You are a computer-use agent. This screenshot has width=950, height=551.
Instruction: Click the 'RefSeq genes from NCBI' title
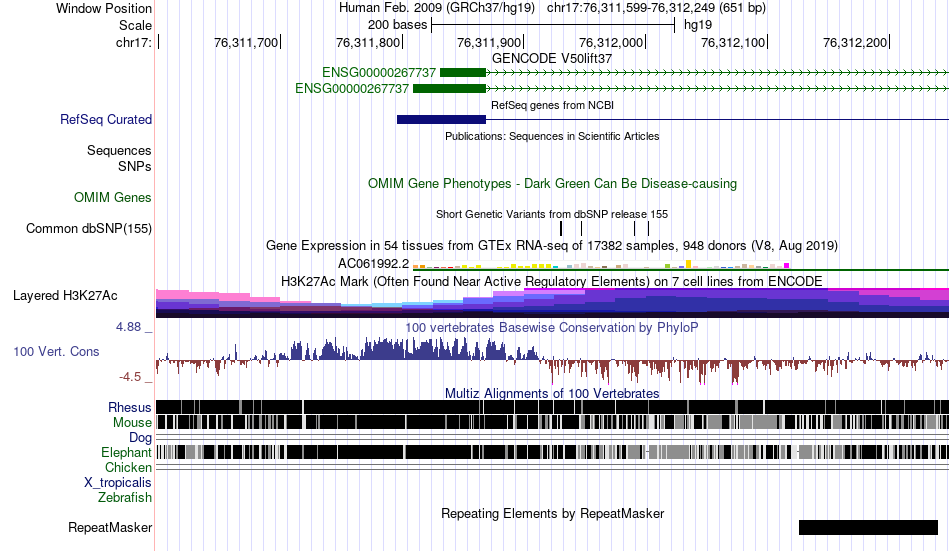pyautogui.click(x=552, y=105)
